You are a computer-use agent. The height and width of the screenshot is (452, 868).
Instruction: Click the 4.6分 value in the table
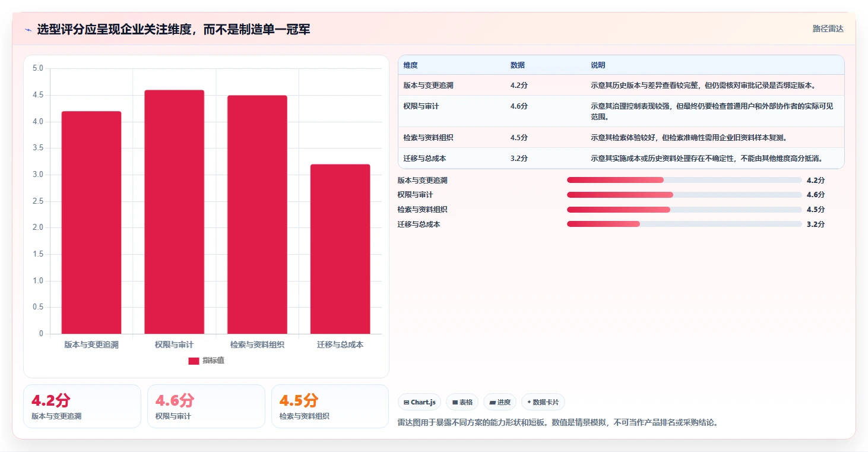coord(519,106)
